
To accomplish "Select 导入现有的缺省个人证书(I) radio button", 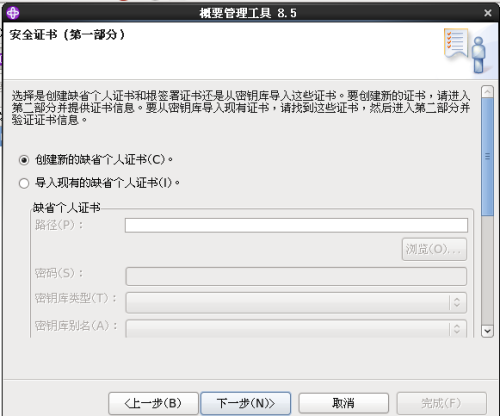I will 24,183.
